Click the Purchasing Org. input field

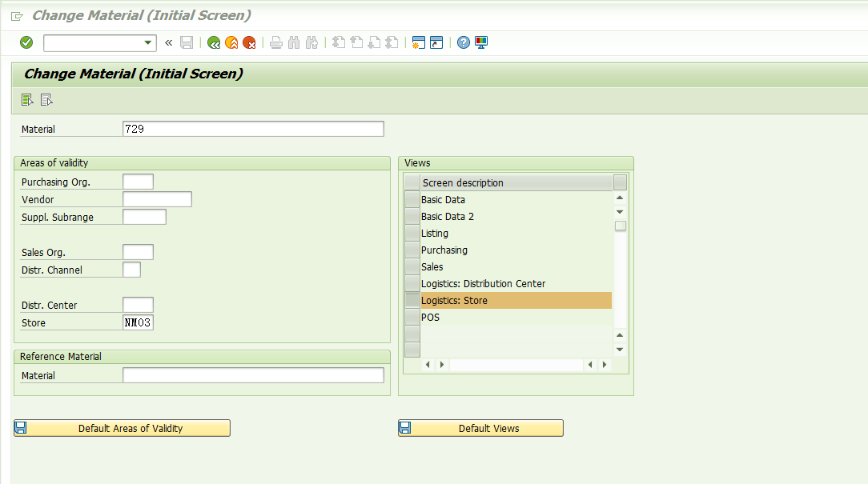(138, 182)
